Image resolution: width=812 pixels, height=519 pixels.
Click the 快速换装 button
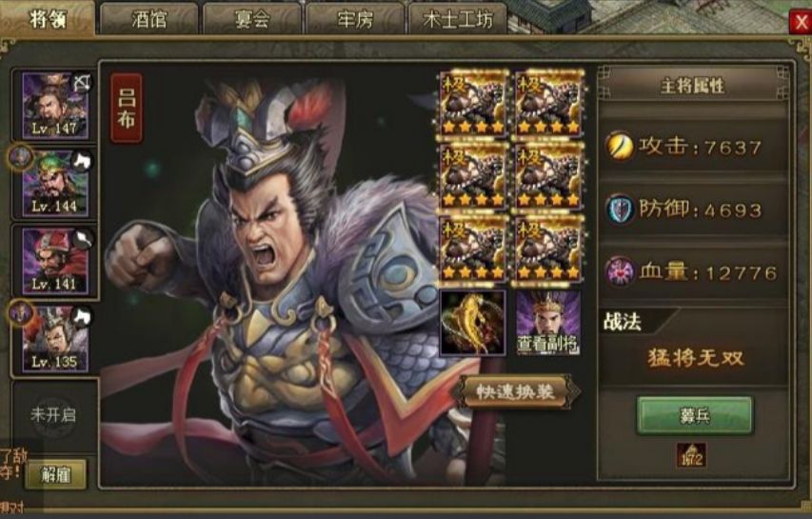point(516,392)
